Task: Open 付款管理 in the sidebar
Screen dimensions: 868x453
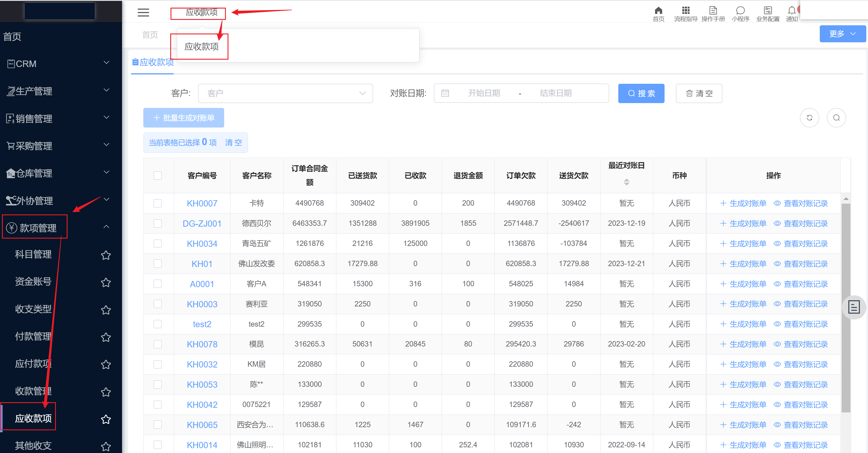Action: [x=33, y=336]
